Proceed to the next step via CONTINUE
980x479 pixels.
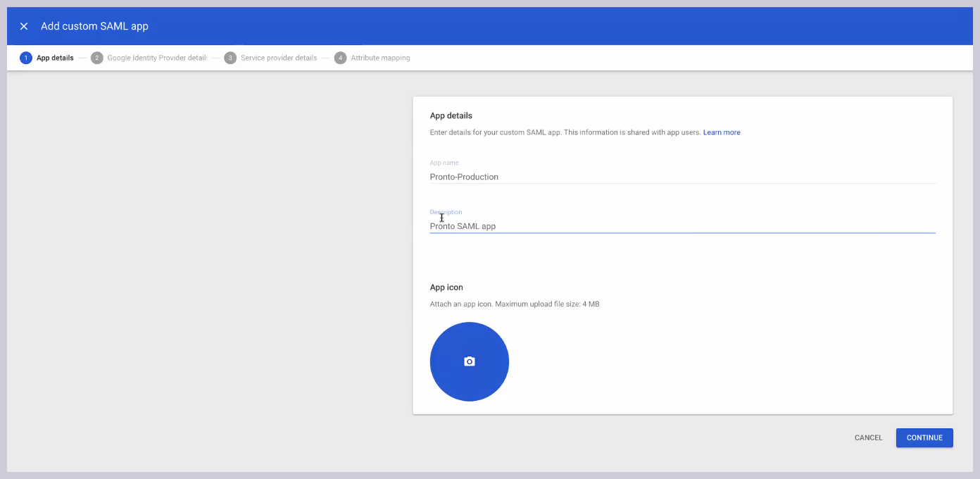tap(924, 437)
